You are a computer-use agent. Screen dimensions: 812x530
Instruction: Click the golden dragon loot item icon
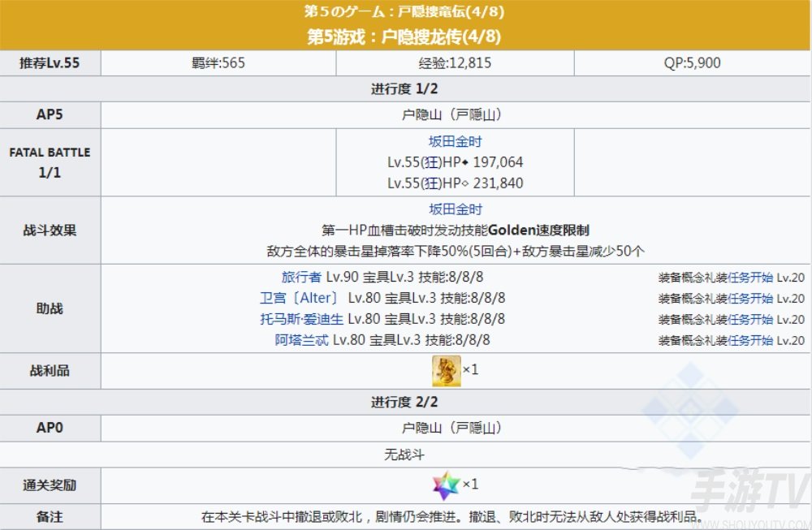(x=447, y=371)
